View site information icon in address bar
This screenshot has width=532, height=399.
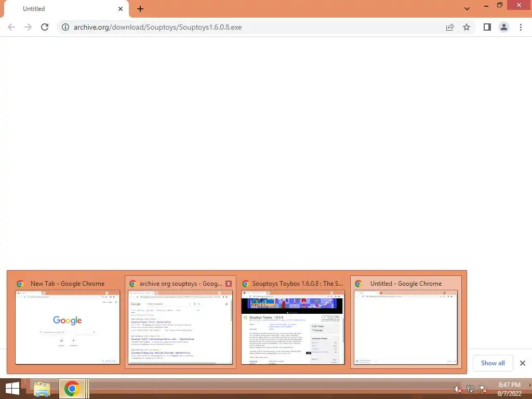click(x=65, y=27)
